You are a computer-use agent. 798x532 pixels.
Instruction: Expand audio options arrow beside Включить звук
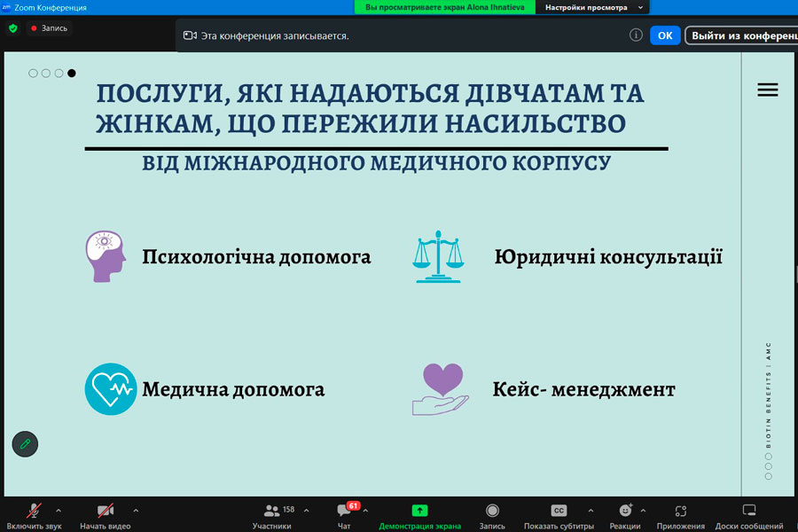(59, 510)
